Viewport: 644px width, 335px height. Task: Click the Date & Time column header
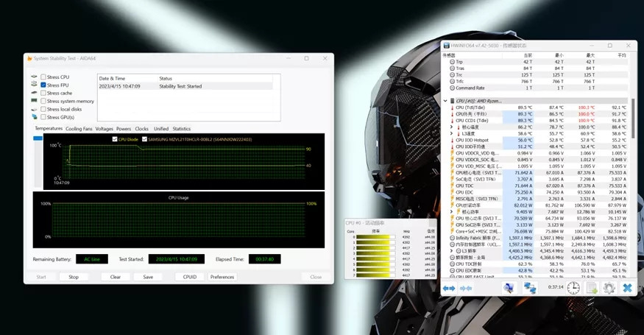tap(112, 78)
